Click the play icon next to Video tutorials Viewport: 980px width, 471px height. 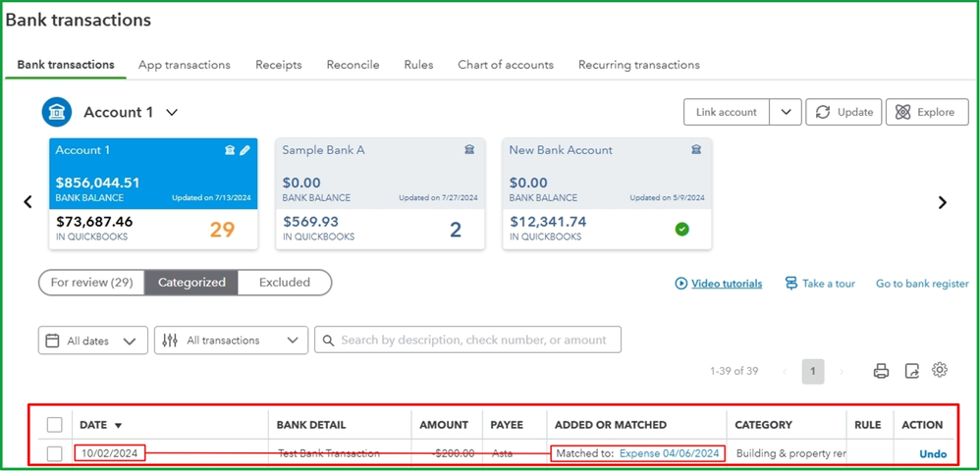point(681,284)
